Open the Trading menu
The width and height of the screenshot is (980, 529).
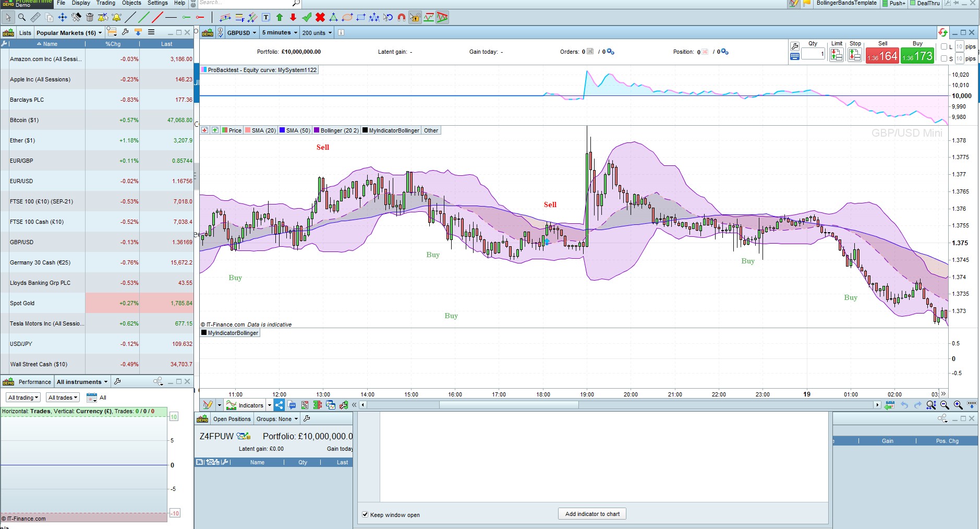pos(105,3)
